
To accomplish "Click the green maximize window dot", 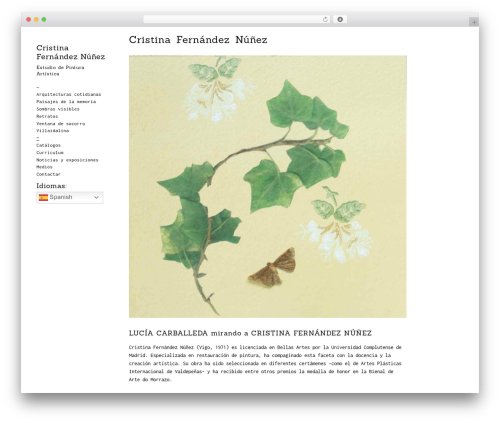I will 44,20.
